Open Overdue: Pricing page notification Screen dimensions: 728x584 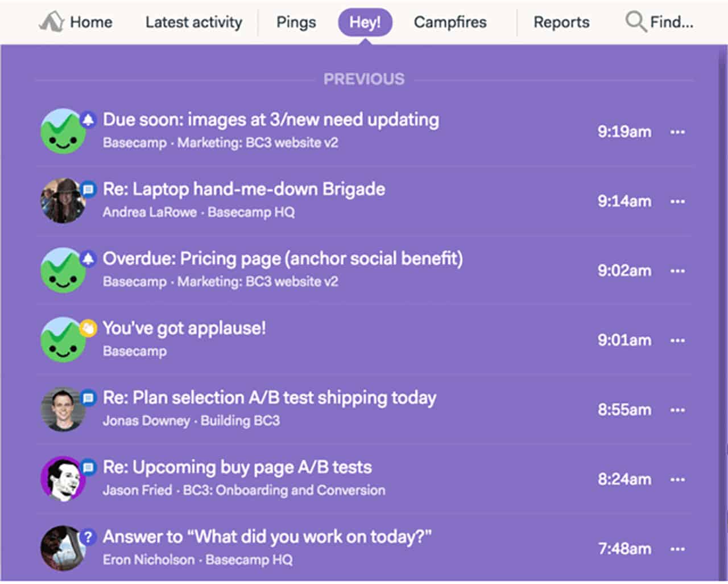pyautogui.click(x=283, y=259)
